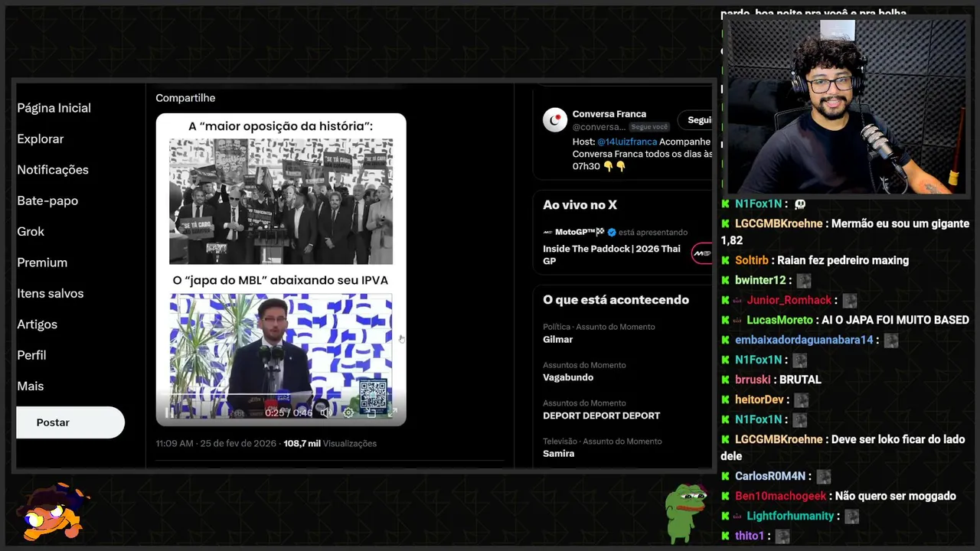Click Kick badge beside brruski
980x551 pixels.
pyautogui.click(x=726, y=380)
